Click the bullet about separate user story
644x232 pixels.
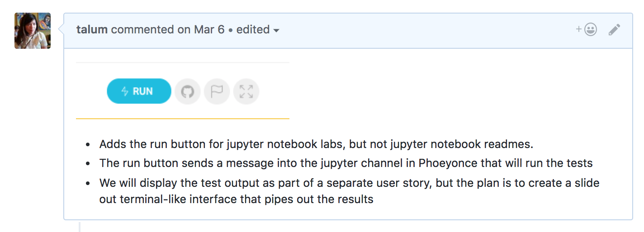tap(349, 183)
